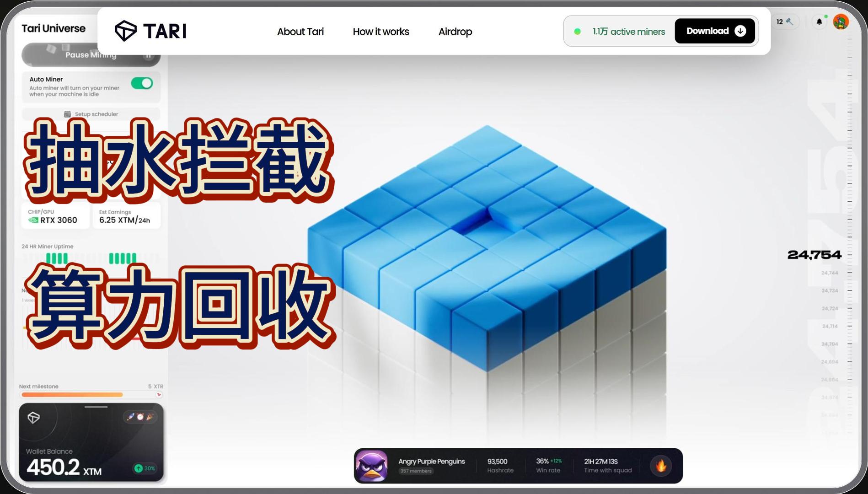
Task: Click the 24,744 block height tick
Action: 830,273
